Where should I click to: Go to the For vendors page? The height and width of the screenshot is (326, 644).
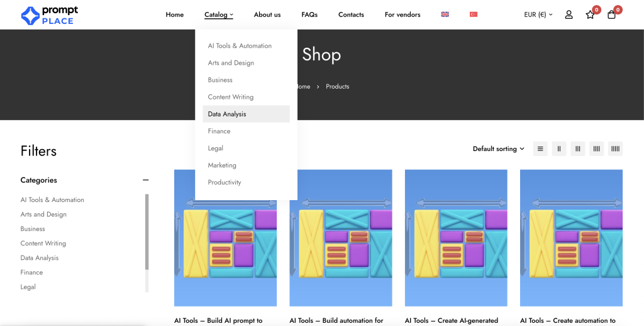coord(402,14)
